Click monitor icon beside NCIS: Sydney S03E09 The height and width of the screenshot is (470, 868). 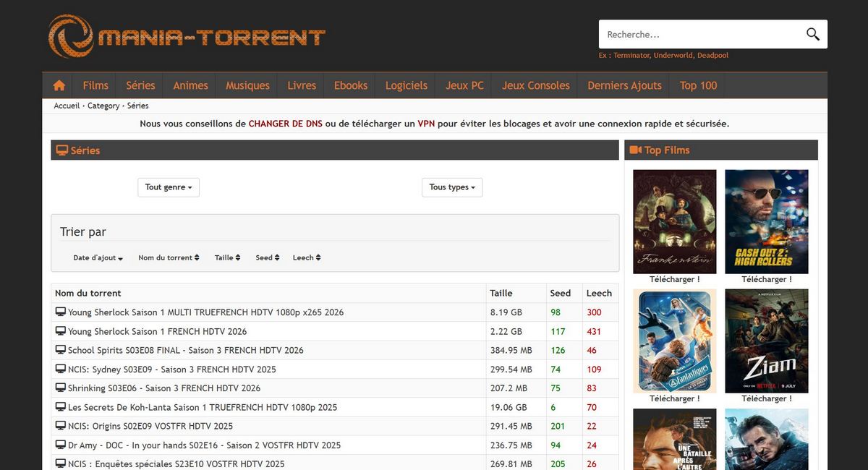point(61,369)
